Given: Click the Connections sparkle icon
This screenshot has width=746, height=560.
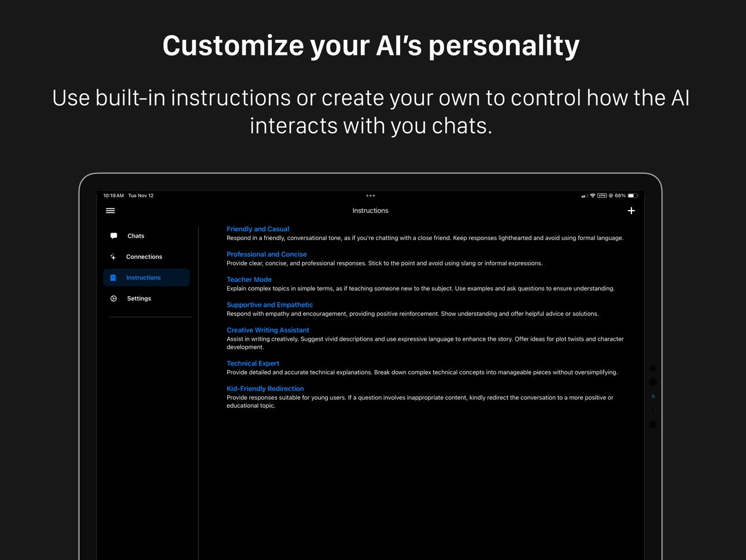Looking at the screenshot, I should point(113,257).
